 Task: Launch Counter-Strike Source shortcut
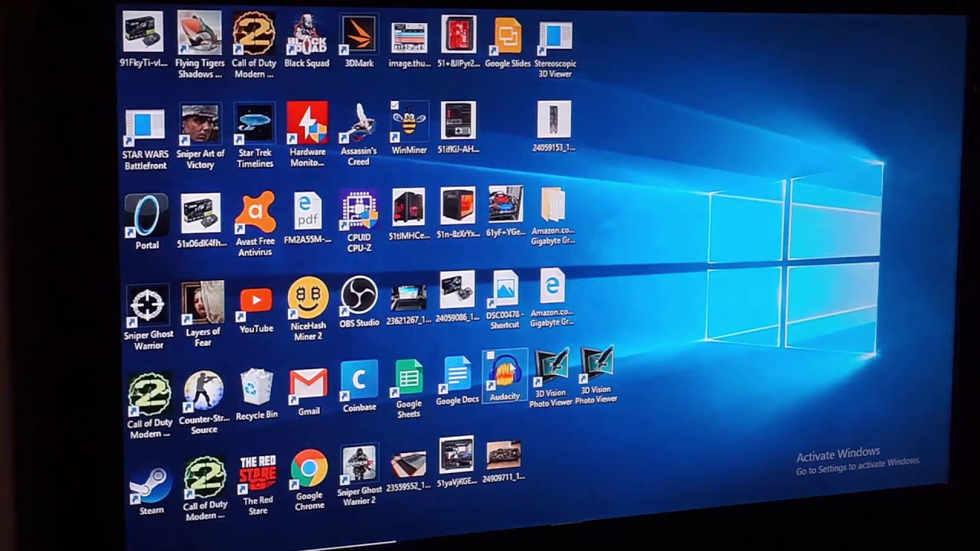(x=204, y=403)
